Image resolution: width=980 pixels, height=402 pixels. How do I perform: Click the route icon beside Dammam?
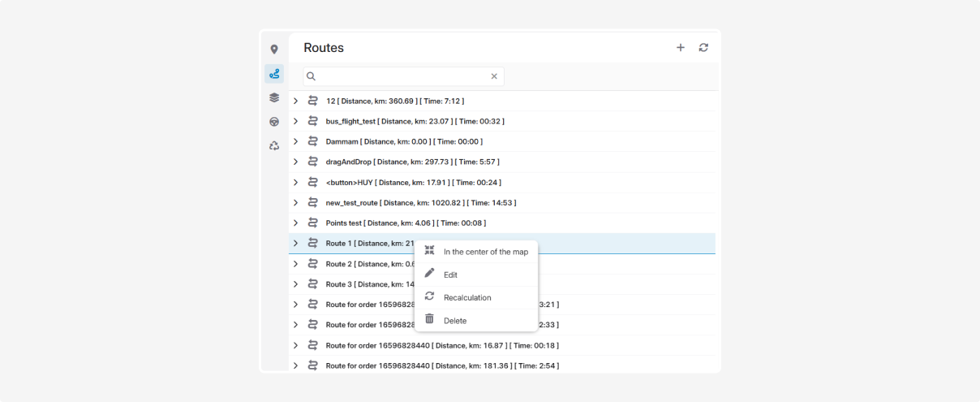click(313, 141)
